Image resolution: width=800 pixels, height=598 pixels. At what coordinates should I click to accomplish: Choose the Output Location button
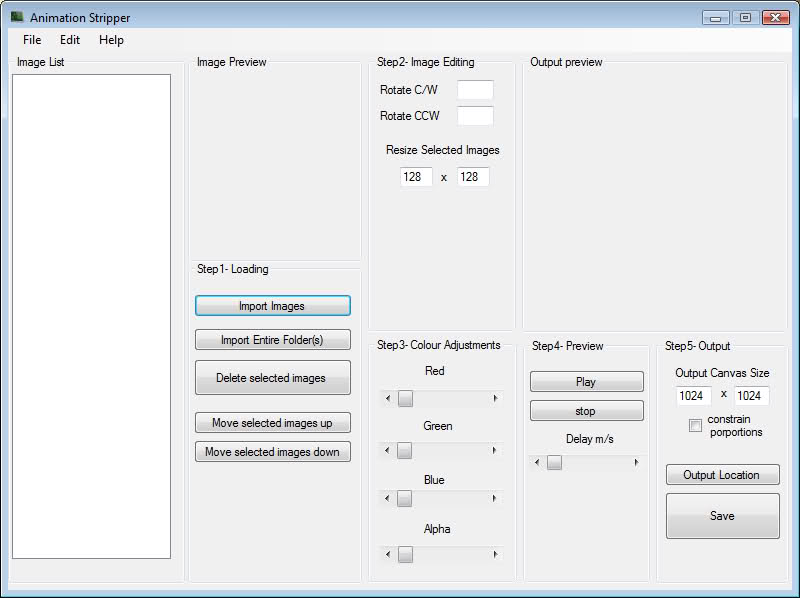[722, 475]
